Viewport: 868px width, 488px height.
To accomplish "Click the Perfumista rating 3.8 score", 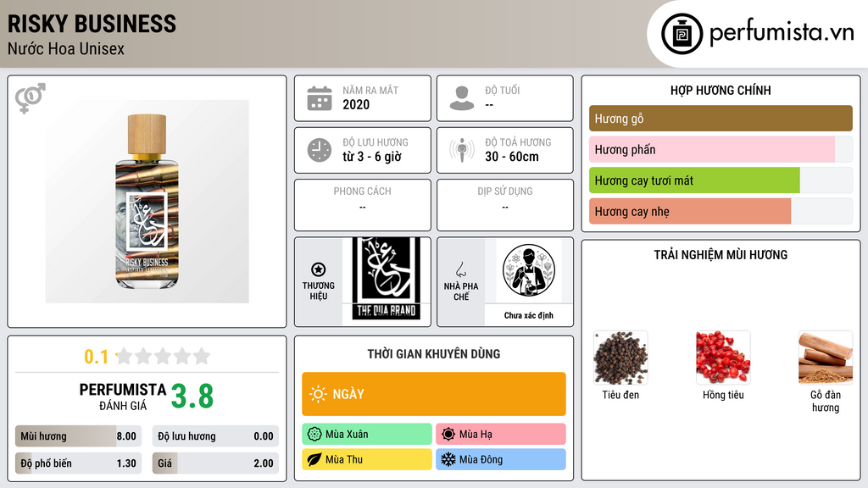I will click(192, 396).
